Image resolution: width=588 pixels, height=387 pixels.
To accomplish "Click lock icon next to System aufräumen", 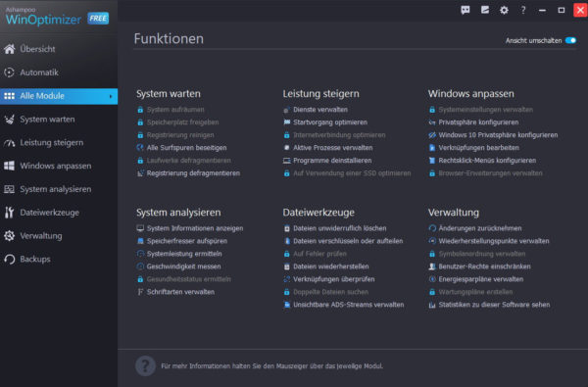I will pyautogui.click(x=140, y=110).
